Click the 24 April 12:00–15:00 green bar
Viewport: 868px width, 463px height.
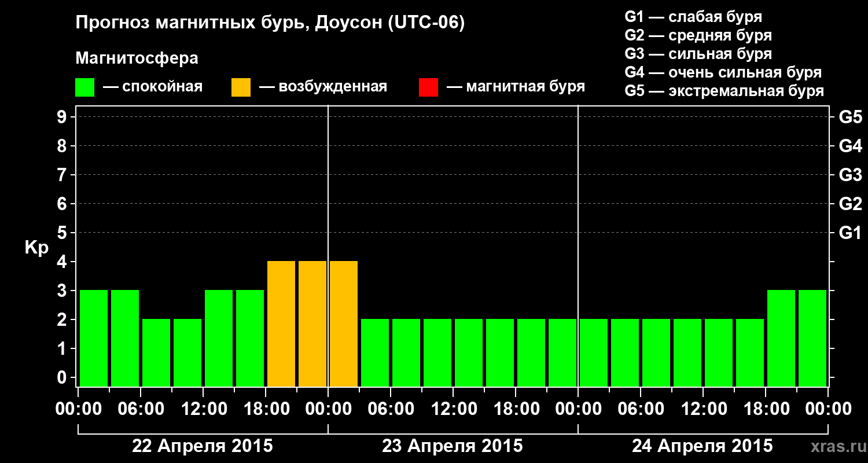click(x=719, y=352)
